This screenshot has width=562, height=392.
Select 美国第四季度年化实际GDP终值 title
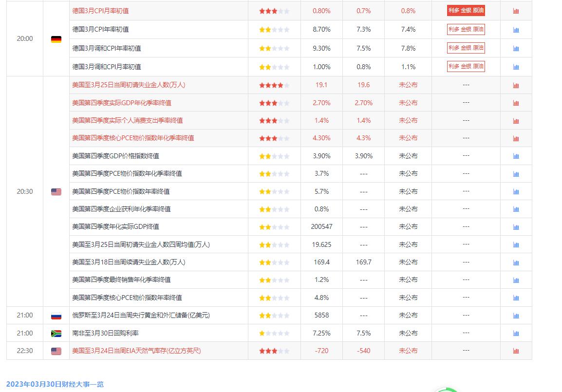point(115,226)
